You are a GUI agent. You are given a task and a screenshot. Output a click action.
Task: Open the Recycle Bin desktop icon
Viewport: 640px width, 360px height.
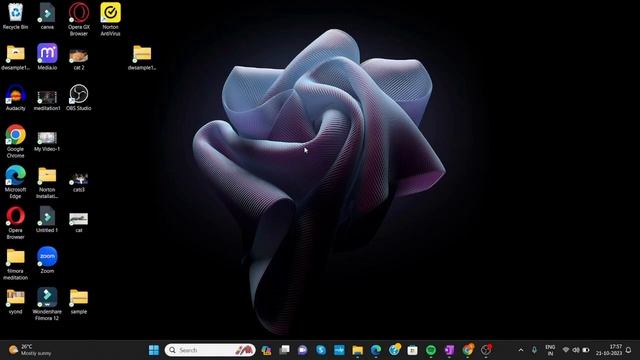coord(16,16)
